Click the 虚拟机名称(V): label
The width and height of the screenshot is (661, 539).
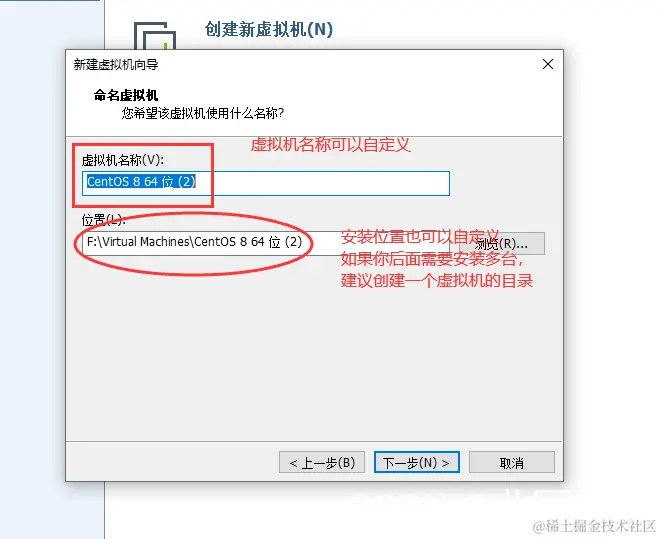(123, 160)
